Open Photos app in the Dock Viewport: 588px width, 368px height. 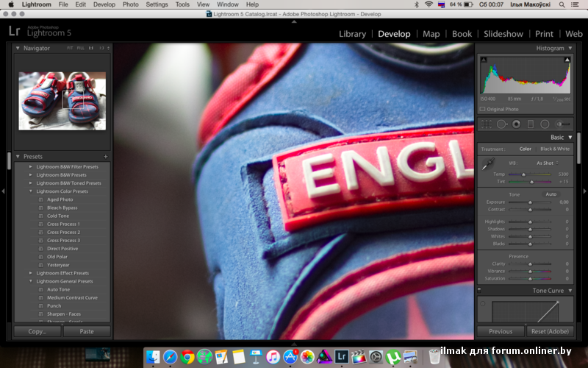click(x=307, y=357)
